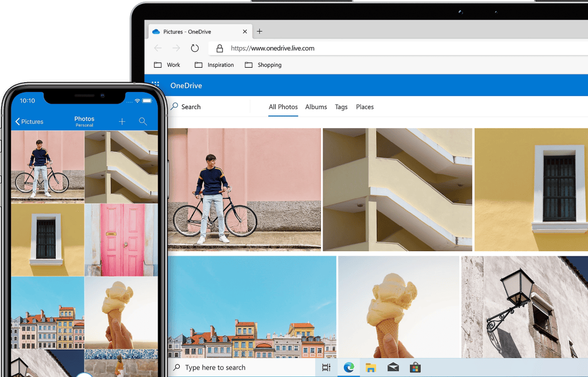Image resolution: width=588 pixels, height=377 pixels.
Task: Select the Tags tab
Action: (x=341, y=107)
